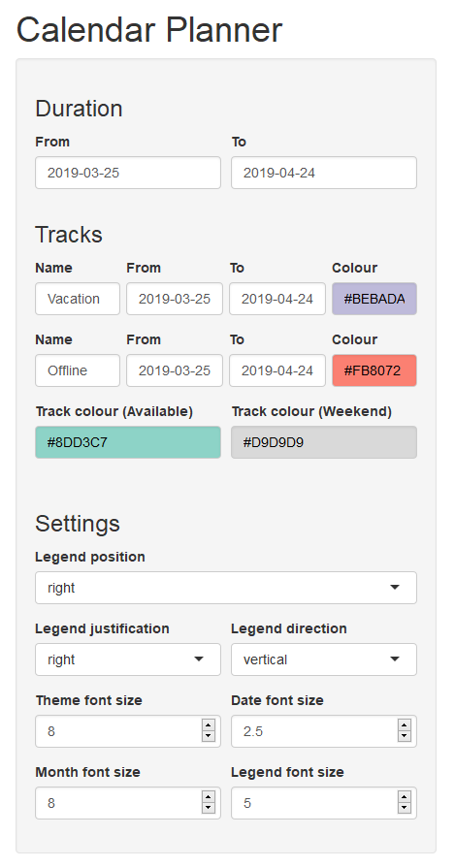Screen dimensions: 455x868
Task: Open the Offline track colour #FB8072
Action: (x=374, y=370)
